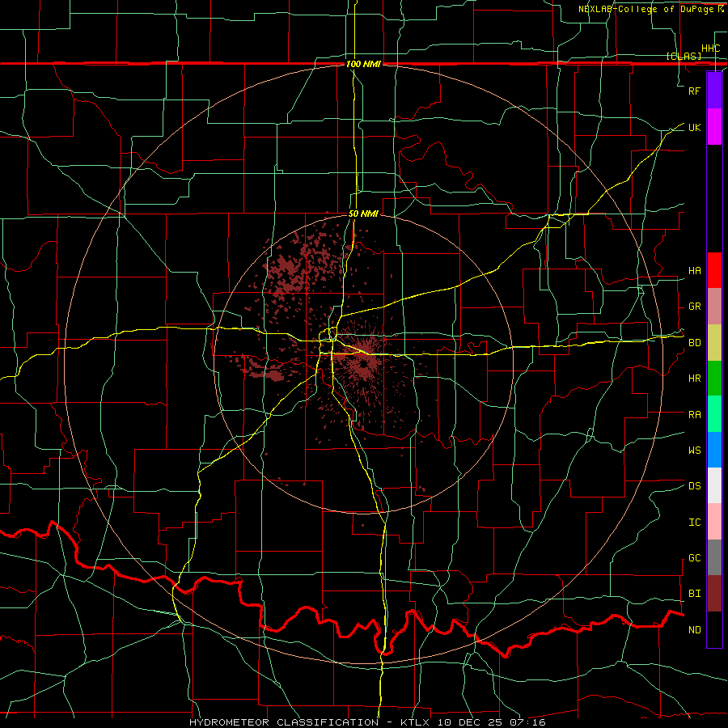
Task: Click the IC legend label
Action: point(694,523)
